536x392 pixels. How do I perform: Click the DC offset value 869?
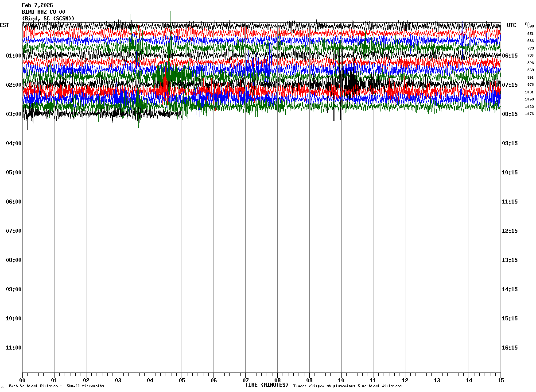[x=531, y=70]
